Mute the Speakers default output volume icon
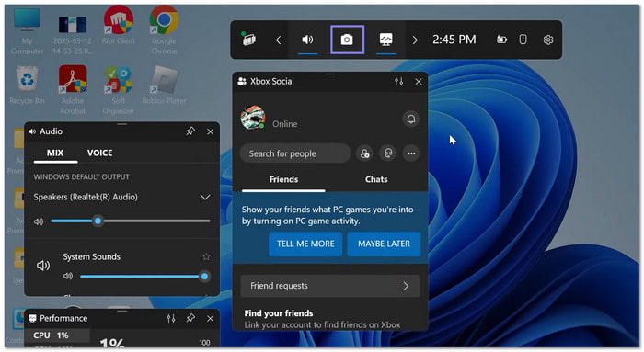 pos(39,221)
